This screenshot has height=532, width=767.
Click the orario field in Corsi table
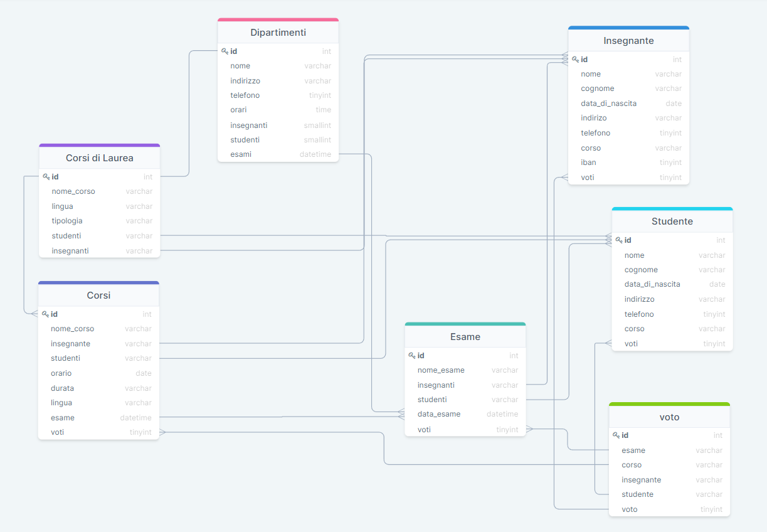point(61,373)
